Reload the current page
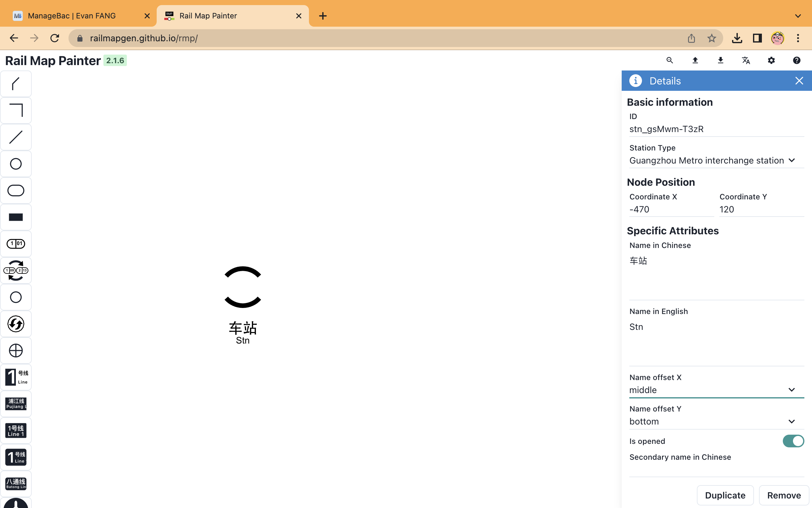The width and height of the screenshot is (812, 508). [55, 38]
